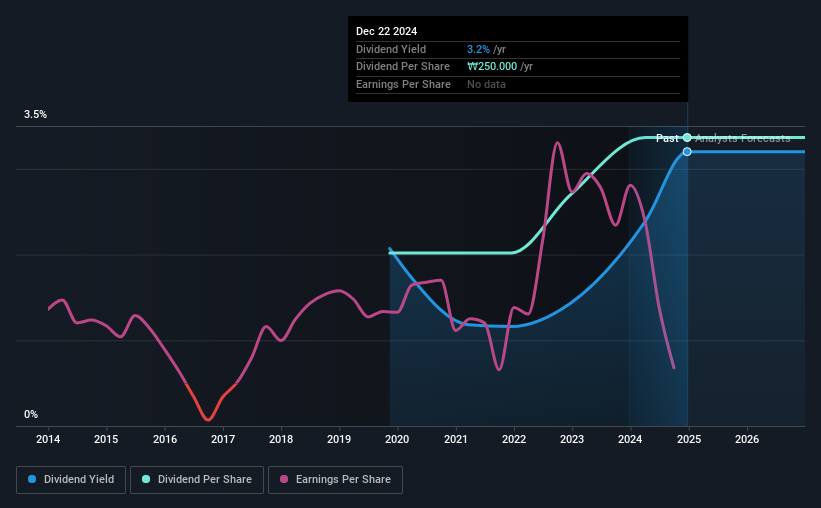Click the 2014 label on the time axis
This screenshot has height=508, width=821.
(48, 439)
